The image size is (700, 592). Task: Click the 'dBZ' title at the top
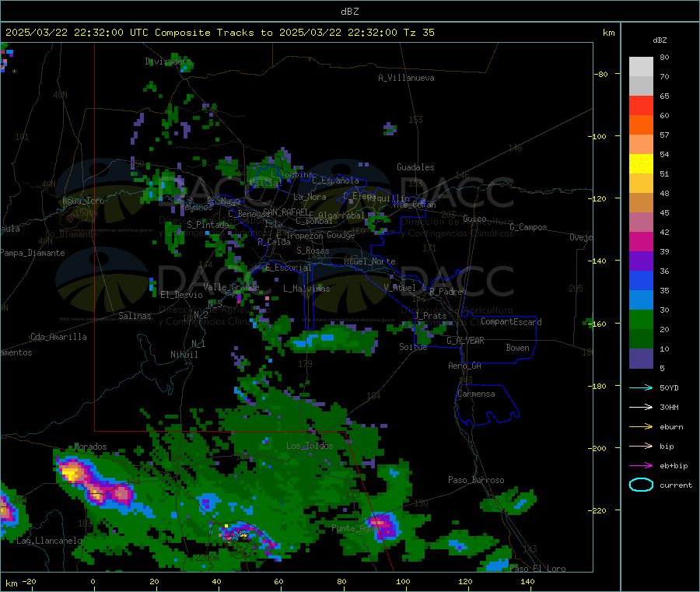[x=349, y=12]
